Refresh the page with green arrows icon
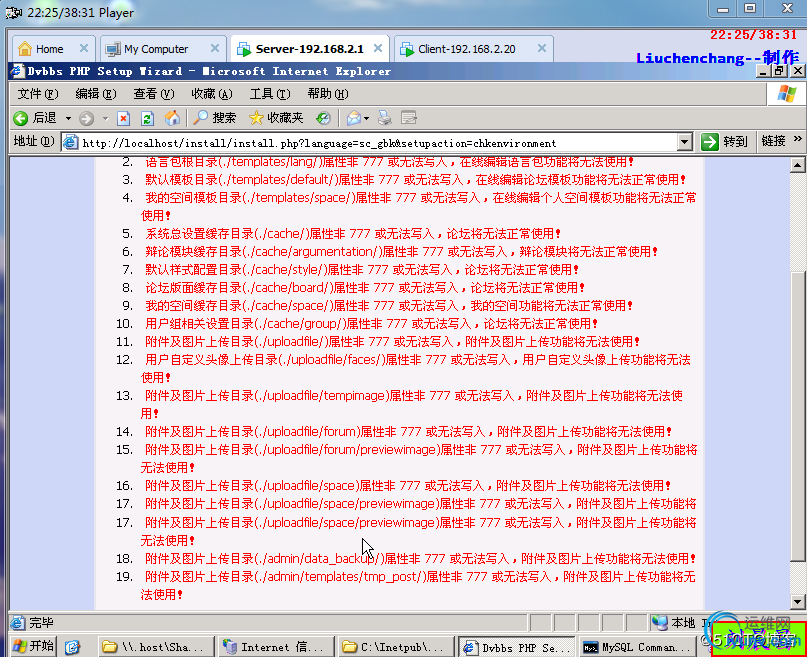This screenshot has width=807, height=657. pyautogui.click(x=147, y=119)
